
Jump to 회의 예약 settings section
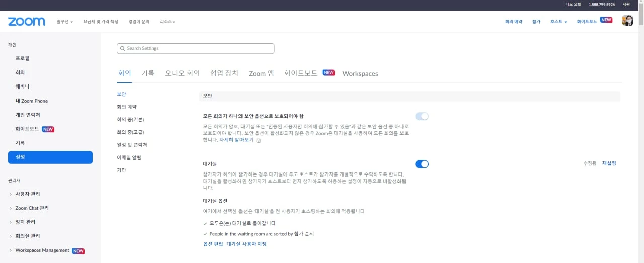pos(127,107)
